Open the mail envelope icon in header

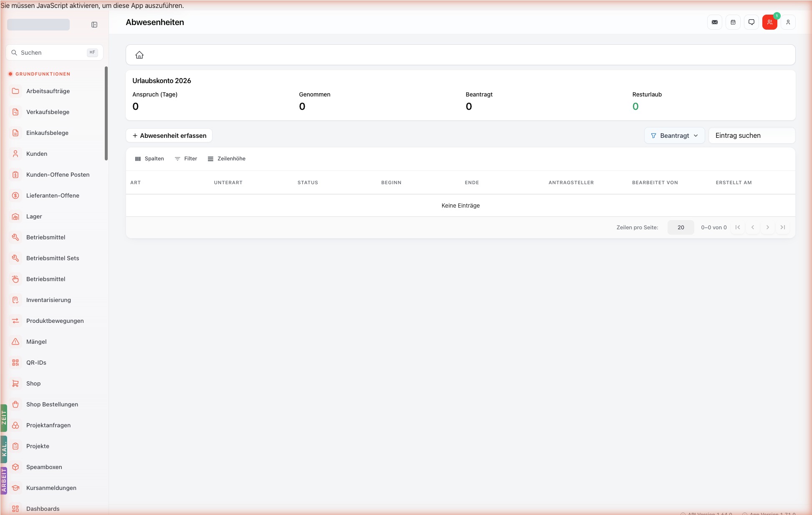[715, 22]
